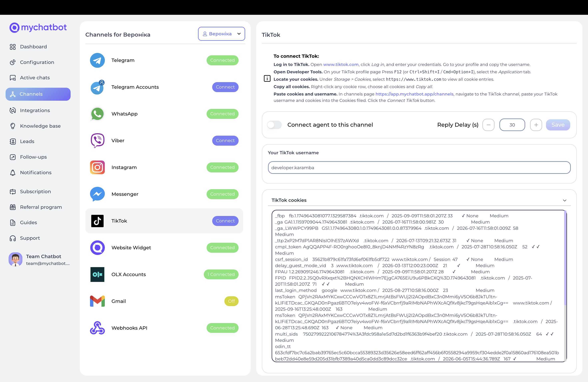Decrease reply delay with minus button
Viewport: 588px width, 382px height.
pyautogui.click(x=488, y=125)
